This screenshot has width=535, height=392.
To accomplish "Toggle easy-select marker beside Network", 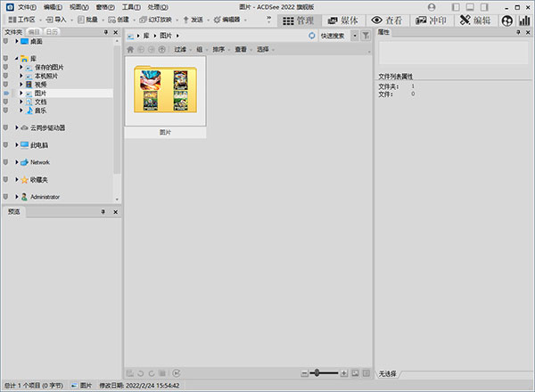I will click(5, 162).
